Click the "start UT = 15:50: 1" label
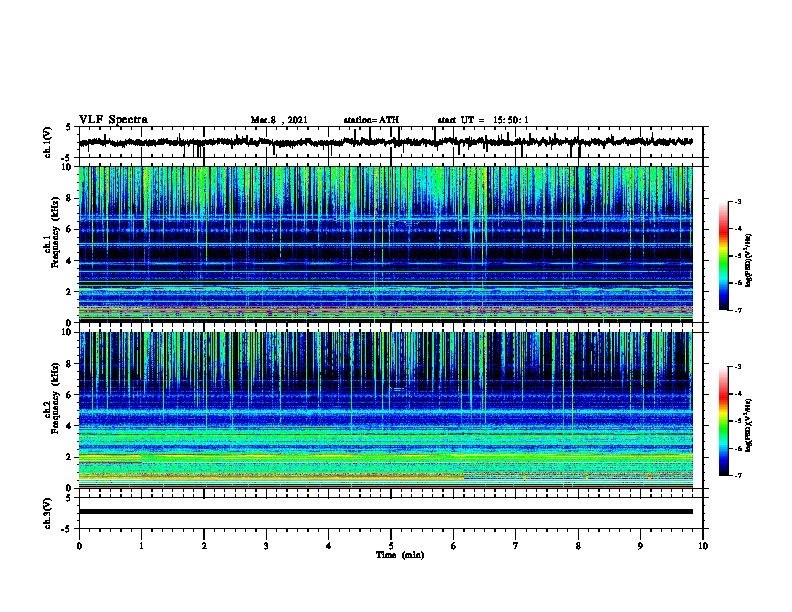Image resolution: width=792 pixels, height=612 pixels. click(x=483, y=120)
